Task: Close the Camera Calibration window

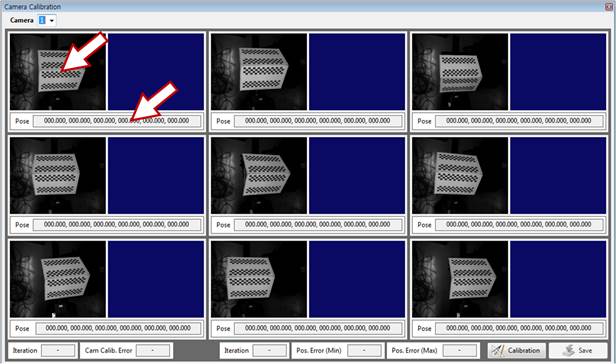Action: (x=609, y=6)
